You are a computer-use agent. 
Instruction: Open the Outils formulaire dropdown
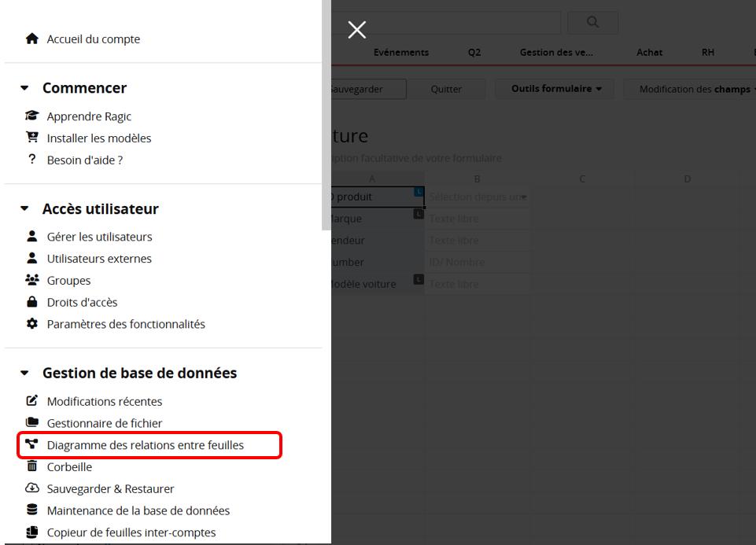pyautogui.click(x=556, y=89)
